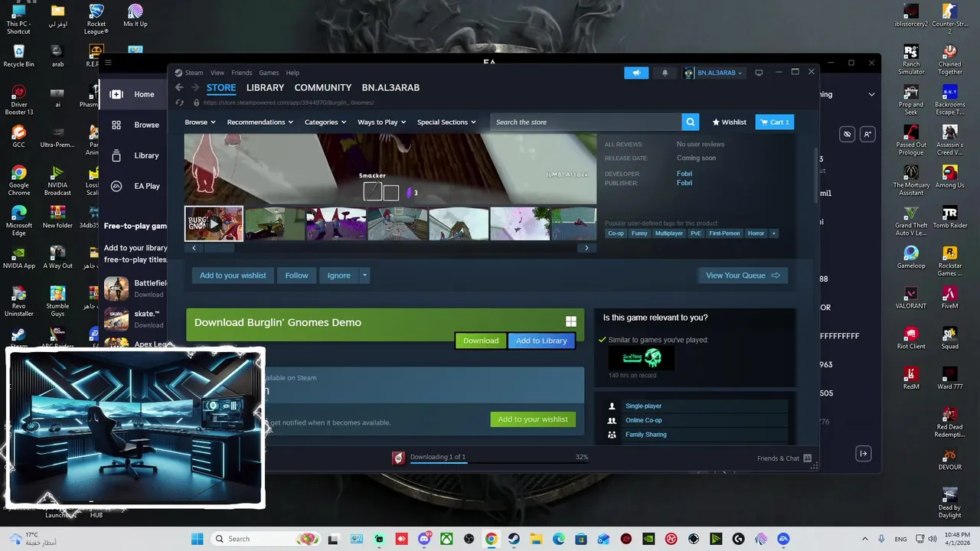This screenshot has height=551, width=980.
Task: Open Steam Big Picture mode icon
Action: [759, 73]
